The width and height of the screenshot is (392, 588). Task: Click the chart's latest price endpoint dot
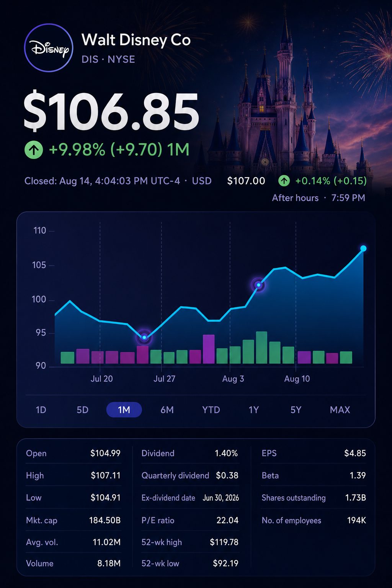coord(363,249)
